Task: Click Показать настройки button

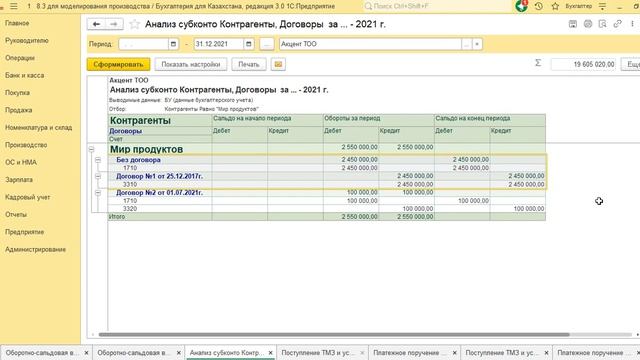Action: coord(191,64)
